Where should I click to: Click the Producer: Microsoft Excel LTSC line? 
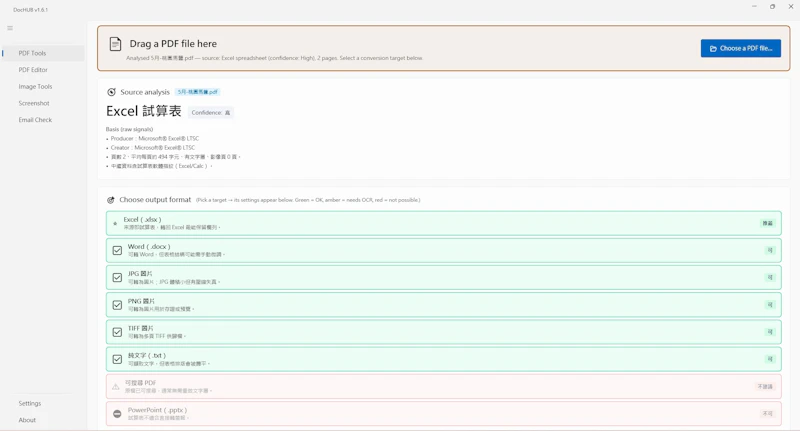click(x=155, y=139)
